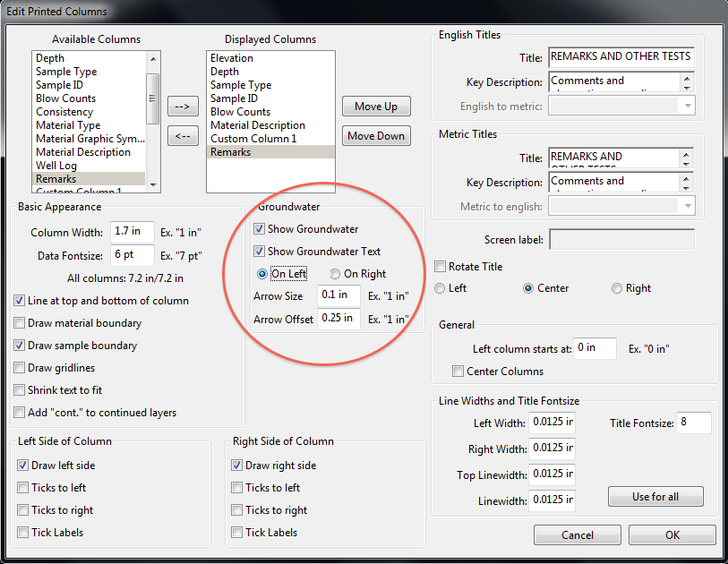Screen dimensions: 728x564
Task: Click the right arrow add-column button
Action: [182, 107]
